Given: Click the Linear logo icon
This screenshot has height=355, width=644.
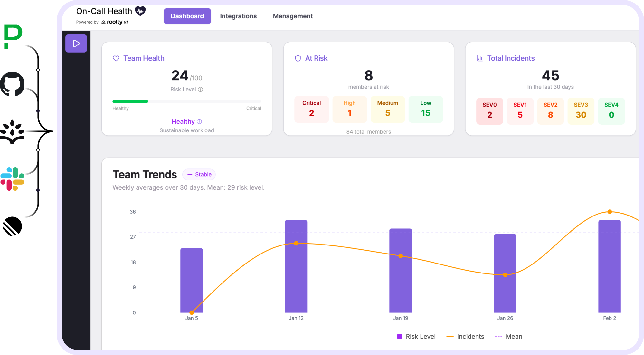Looking at the screenshot, I should tap(12, 226).
